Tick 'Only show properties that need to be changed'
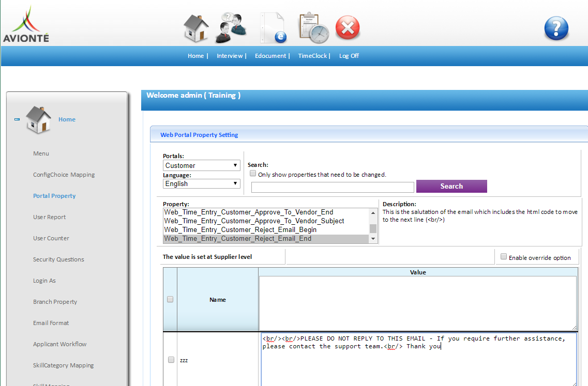The image size is (588, 386). click(253, 174)
